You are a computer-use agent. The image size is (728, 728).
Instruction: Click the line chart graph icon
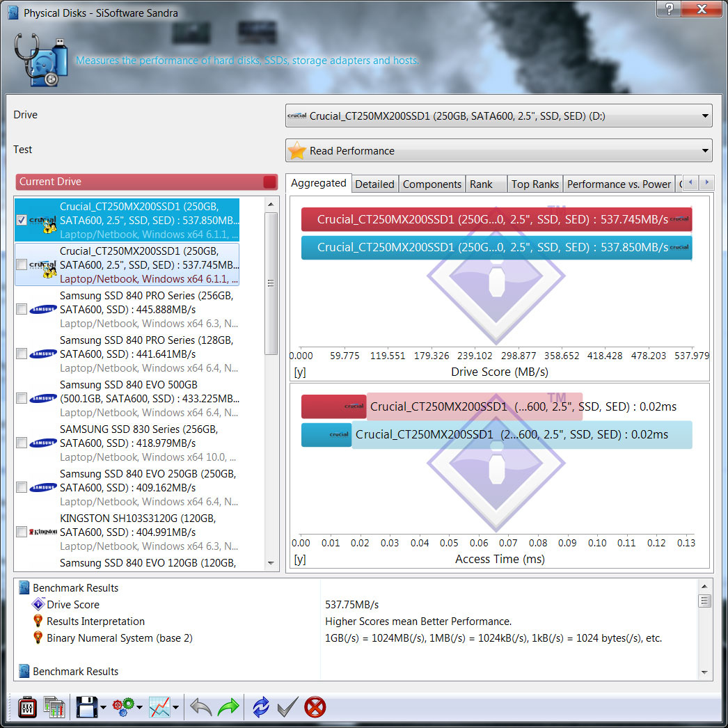[159, 707]
